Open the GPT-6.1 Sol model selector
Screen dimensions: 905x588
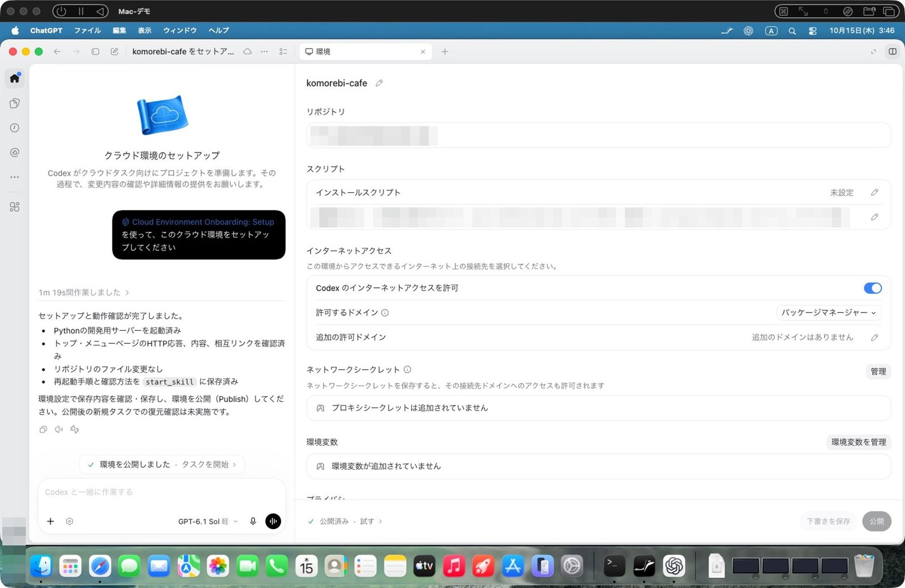208,521
